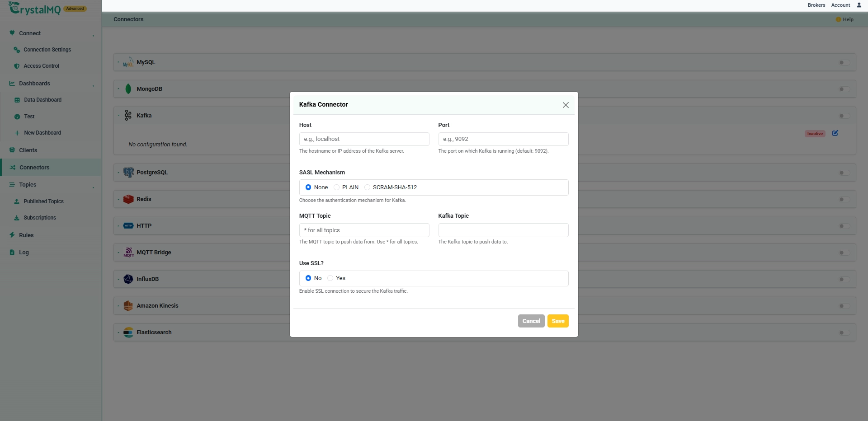Click the Cancel button
868x421 pixels.
point(531,321)
